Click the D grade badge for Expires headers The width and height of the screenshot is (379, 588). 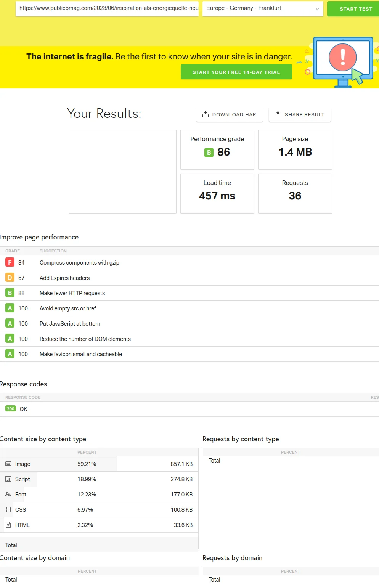pyautogui.click(x=10, y=278)
